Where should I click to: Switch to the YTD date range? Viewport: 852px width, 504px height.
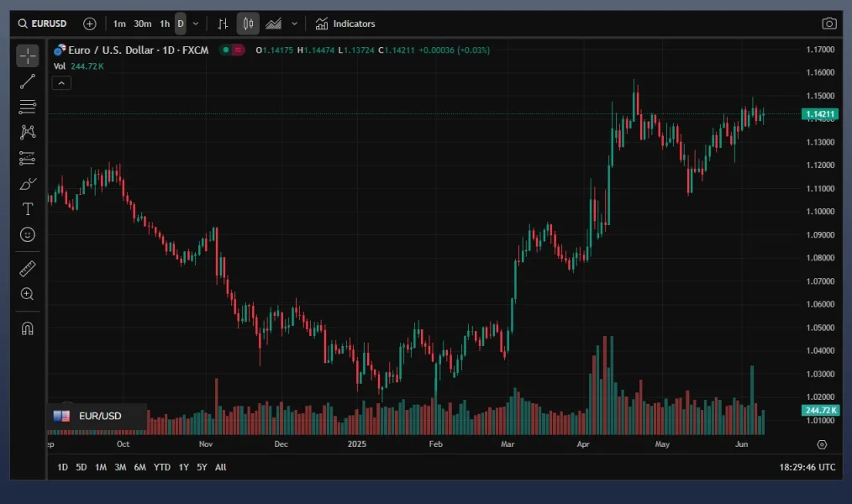(x=162, y=467)
